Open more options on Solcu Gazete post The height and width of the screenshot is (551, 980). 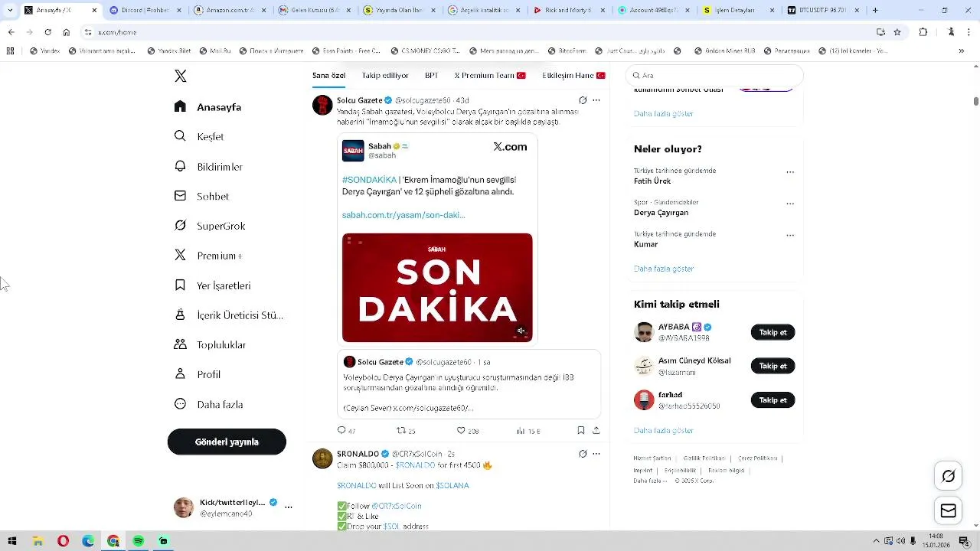click(596, 100)
